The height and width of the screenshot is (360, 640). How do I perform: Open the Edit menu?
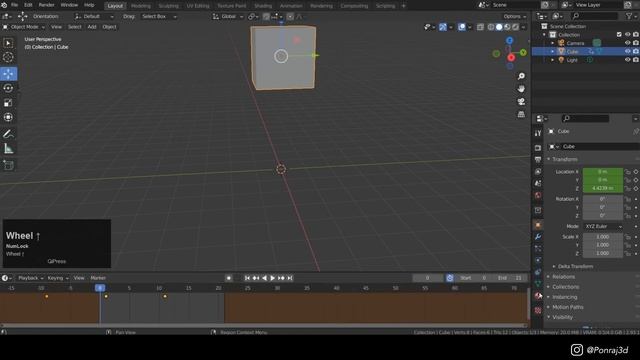click(28, 5)
